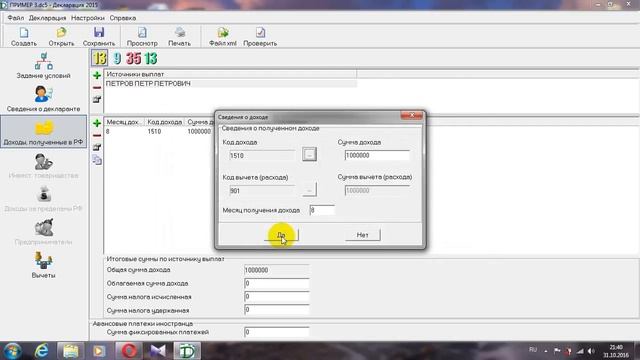Remove payment source with red minus

[97, 87]
